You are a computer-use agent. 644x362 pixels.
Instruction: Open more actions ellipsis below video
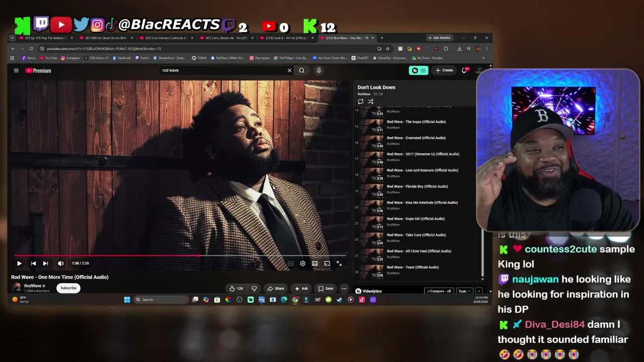pos(344,289)
